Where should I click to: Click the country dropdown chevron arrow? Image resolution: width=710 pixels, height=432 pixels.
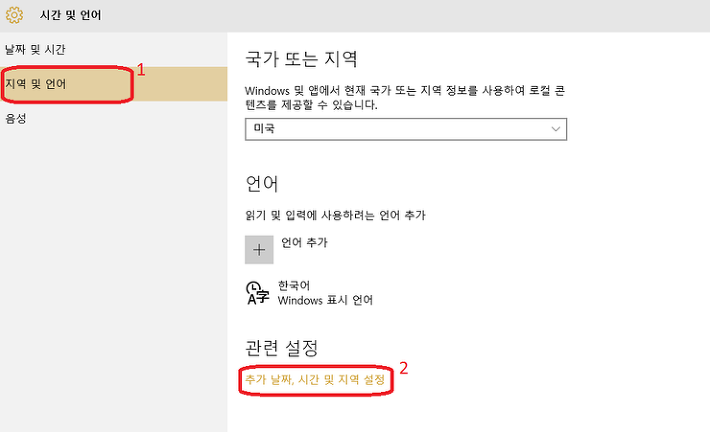[x=556, y=129]
